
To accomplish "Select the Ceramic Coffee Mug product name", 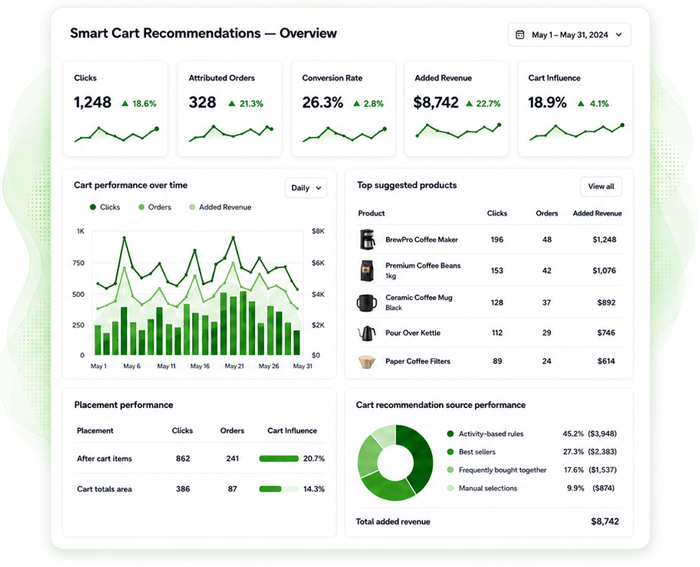I will [419, 297].
